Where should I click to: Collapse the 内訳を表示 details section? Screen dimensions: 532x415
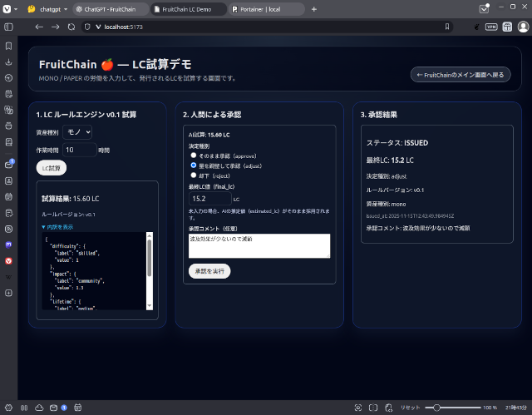(x=57, y=226)
